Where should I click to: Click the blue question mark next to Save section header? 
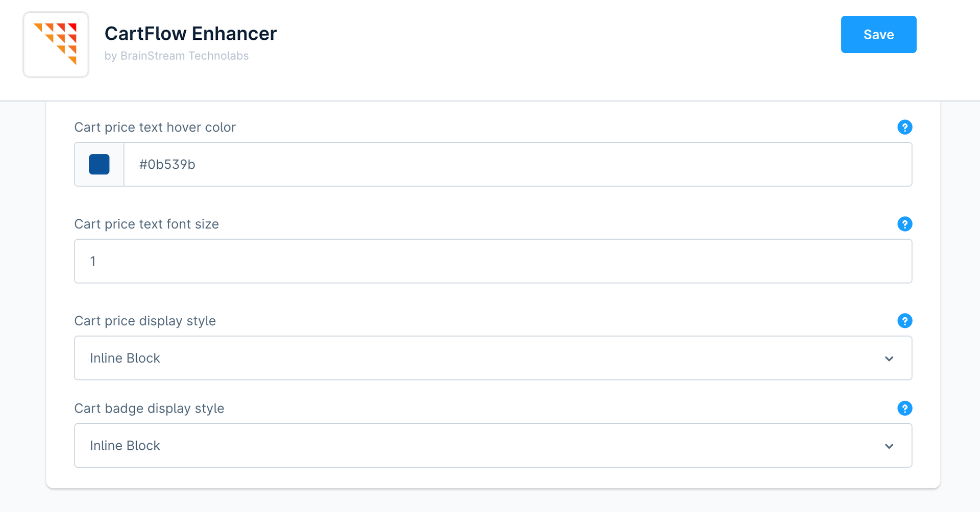click(904, 127)
